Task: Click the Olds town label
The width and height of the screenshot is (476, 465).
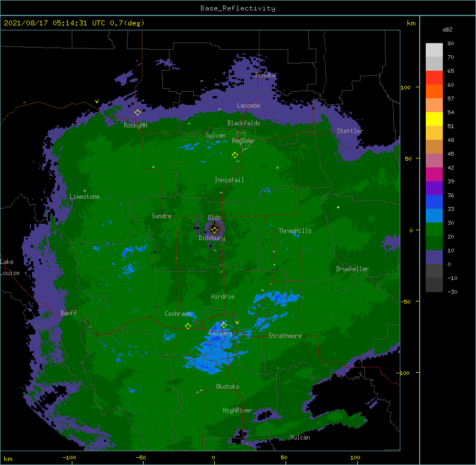Action: point(214,218)
